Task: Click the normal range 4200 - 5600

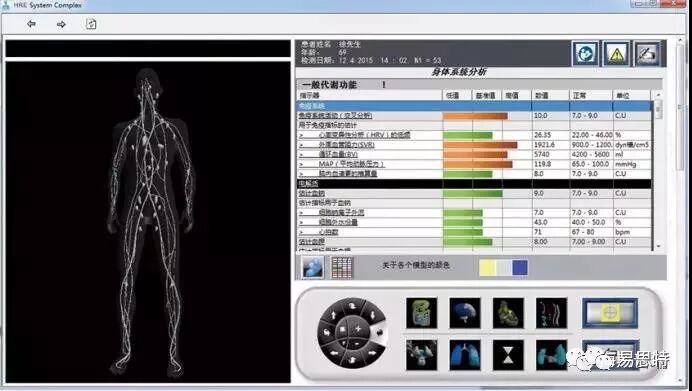Action: point(590,154)
